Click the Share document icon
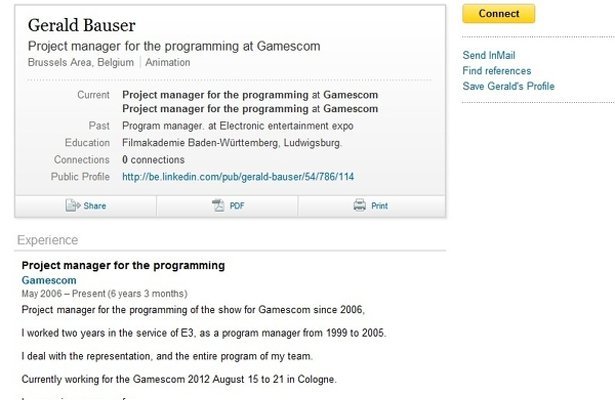This screenshot has width=615, height=400. point(73,205)
